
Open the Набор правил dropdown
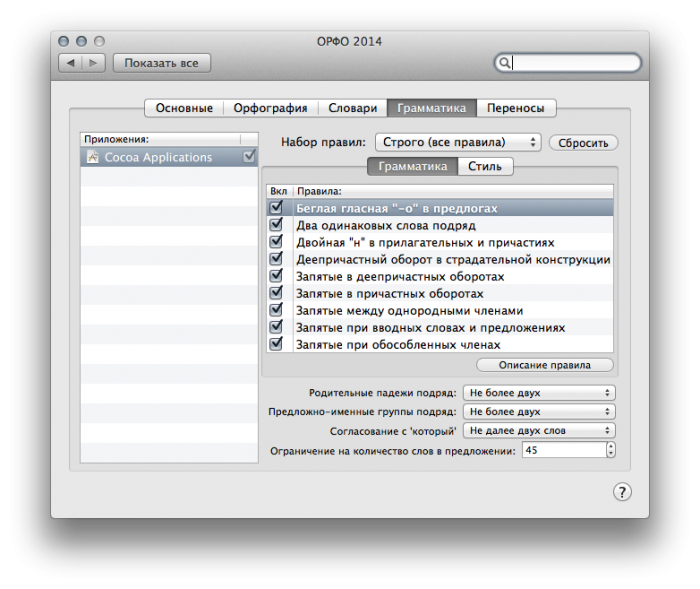pos(458,142)
